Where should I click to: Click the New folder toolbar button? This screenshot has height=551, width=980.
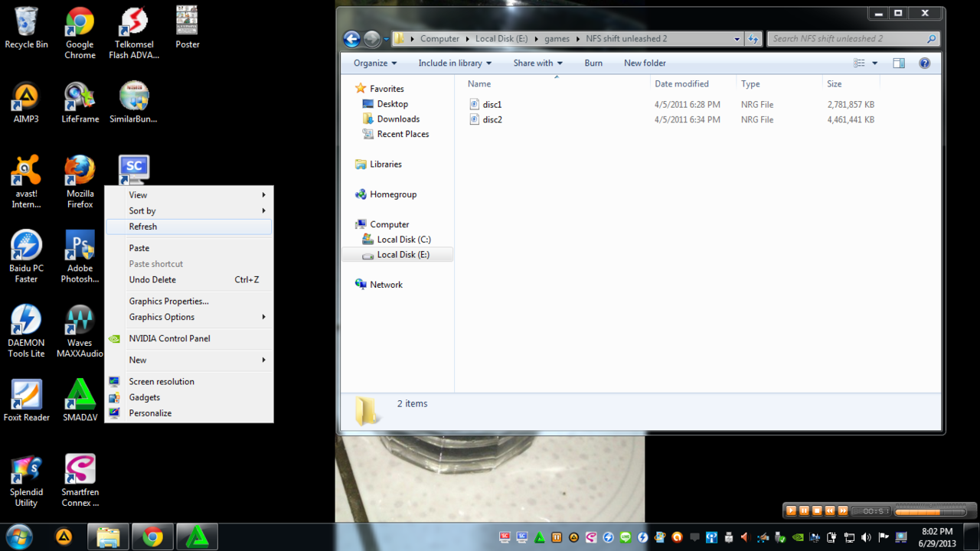coord(645,64)
